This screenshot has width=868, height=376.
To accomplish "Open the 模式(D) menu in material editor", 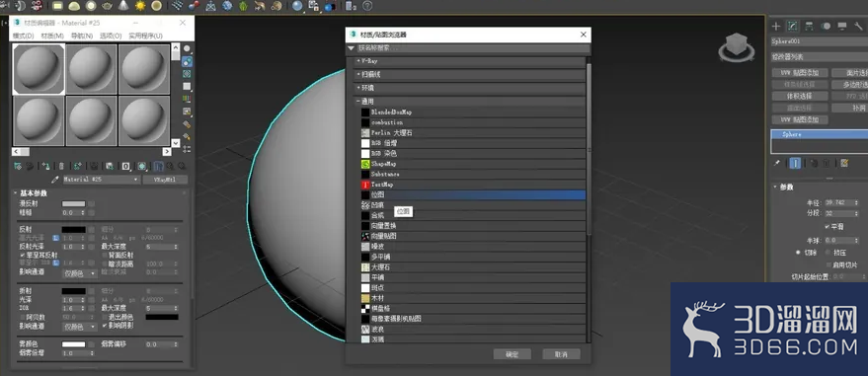I will pos(24,36).
